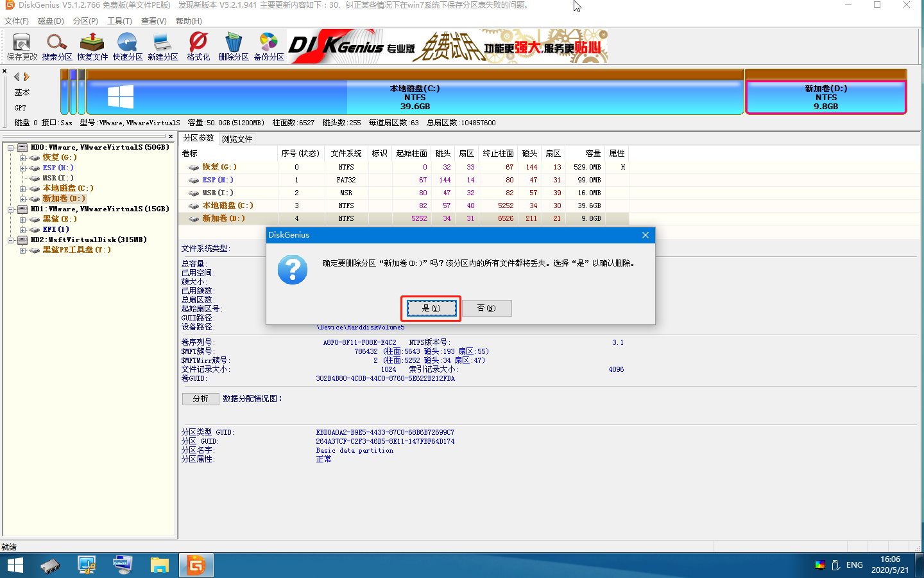Select the 恢复(G:) row in partition table
This screenshot has height=578, width=924.
[404, 167]
